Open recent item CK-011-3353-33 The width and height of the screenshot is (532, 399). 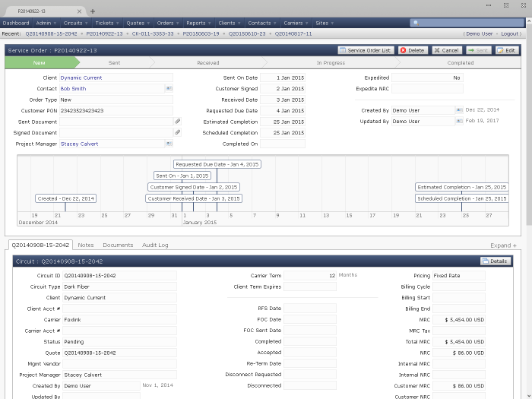click(154, 33)
